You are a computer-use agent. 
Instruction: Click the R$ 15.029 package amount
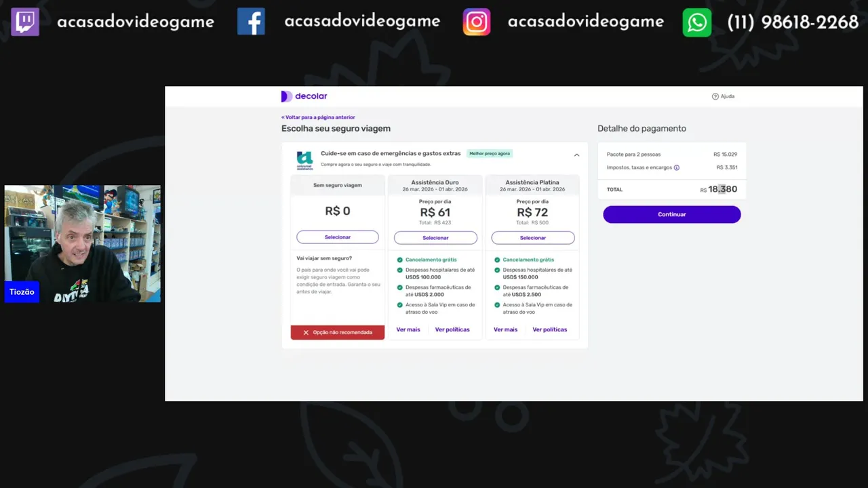coord(726,155)
